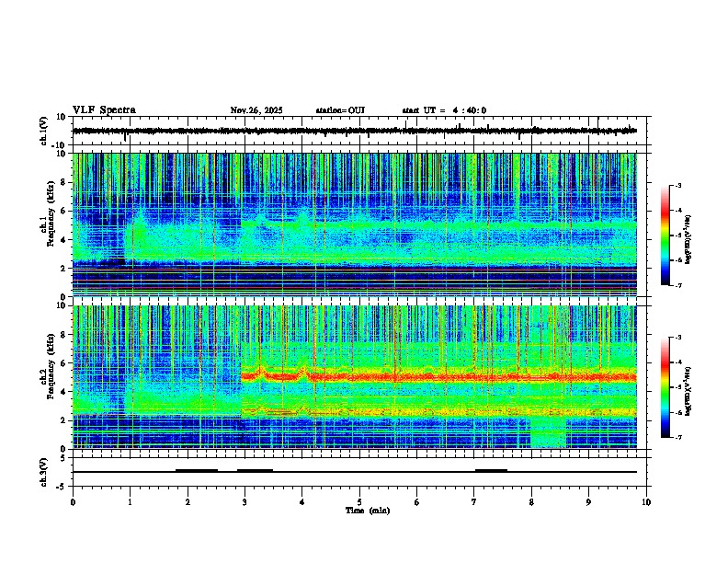Click the "ch.1(V)" waveform axis label

coord(44,131)
